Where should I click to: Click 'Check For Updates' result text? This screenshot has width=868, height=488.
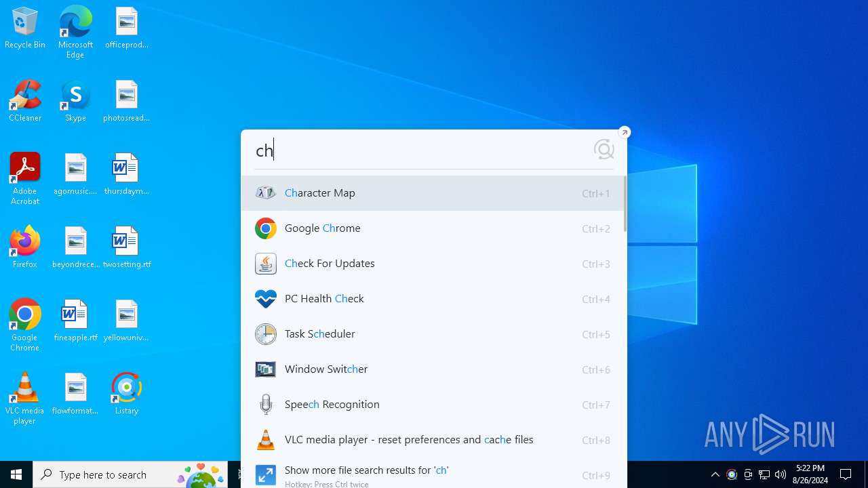tap(330, 264)
